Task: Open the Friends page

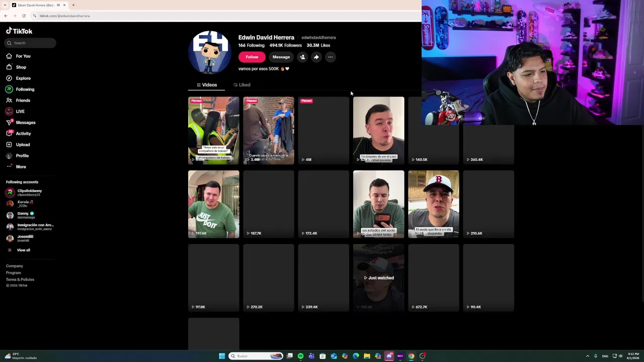Action: 18,100
